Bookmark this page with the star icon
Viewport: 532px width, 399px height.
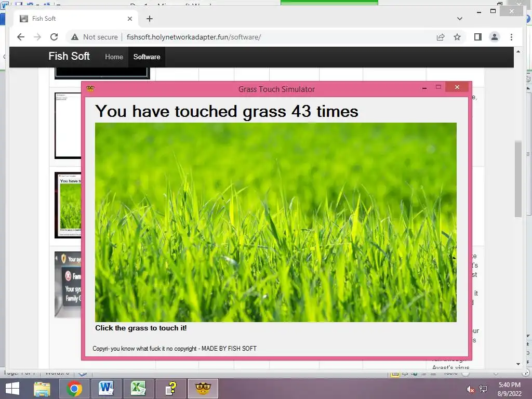coord(457,37)
